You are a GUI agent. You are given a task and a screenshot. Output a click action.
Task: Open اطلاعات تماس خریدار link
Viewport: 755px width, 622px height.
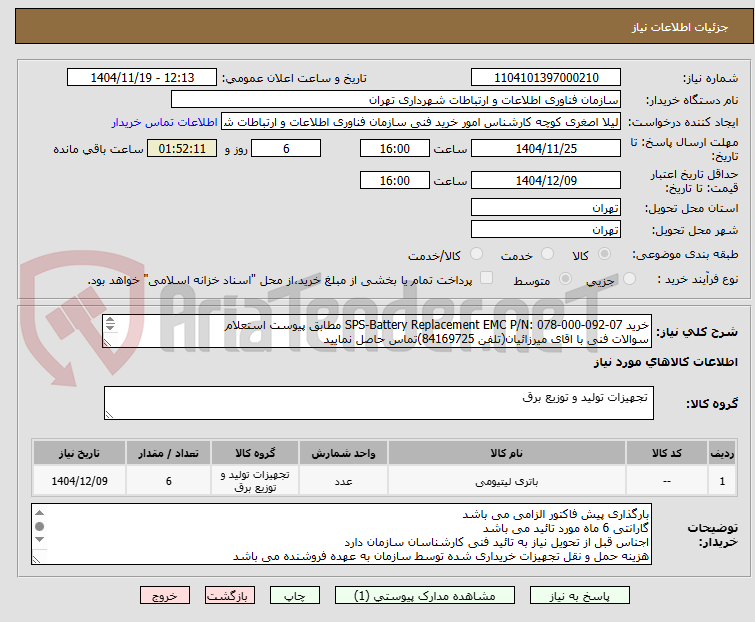(165, 122)
